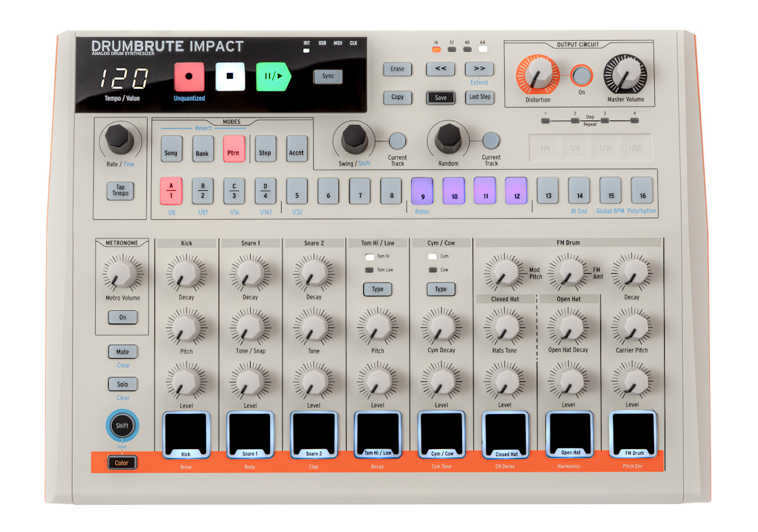Adjust the Carrier Pitch knob
The image size is (758, 532).
pos(632,326)
